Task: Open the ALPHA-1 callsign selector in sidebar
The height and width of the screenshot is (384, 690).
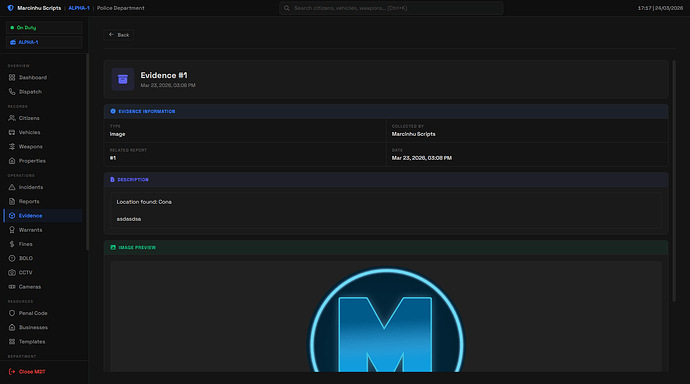Action: (x=44, y=42)
